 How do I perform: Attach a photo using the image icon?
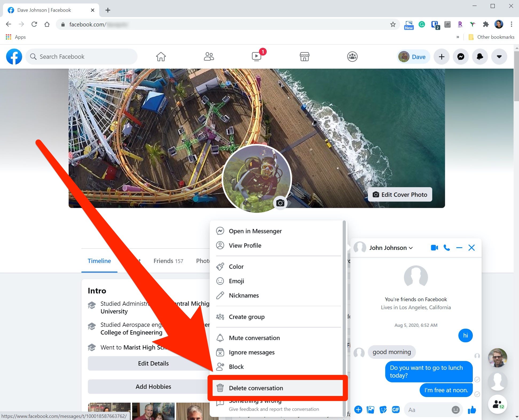tap(371, 410)
